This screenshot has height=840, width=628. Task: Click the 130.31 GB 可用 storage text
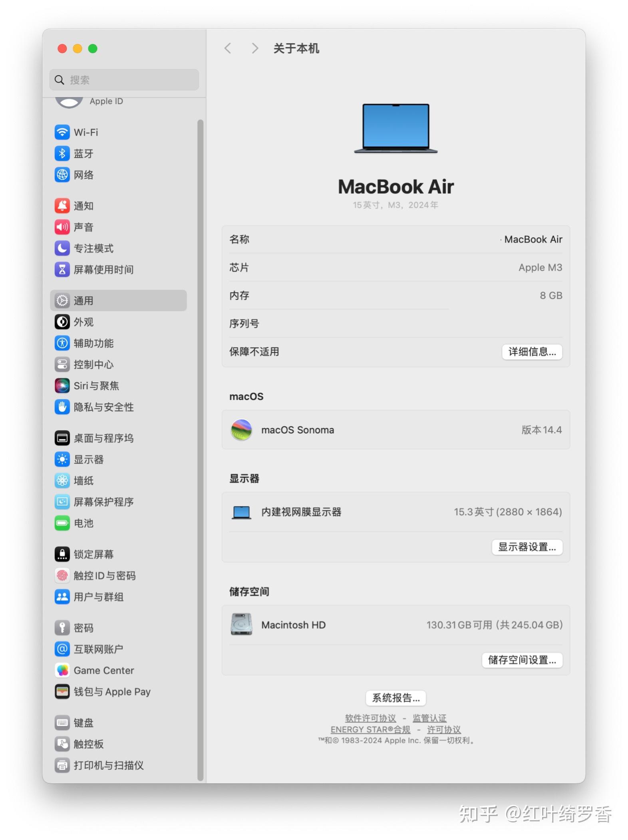pos(494,625)
